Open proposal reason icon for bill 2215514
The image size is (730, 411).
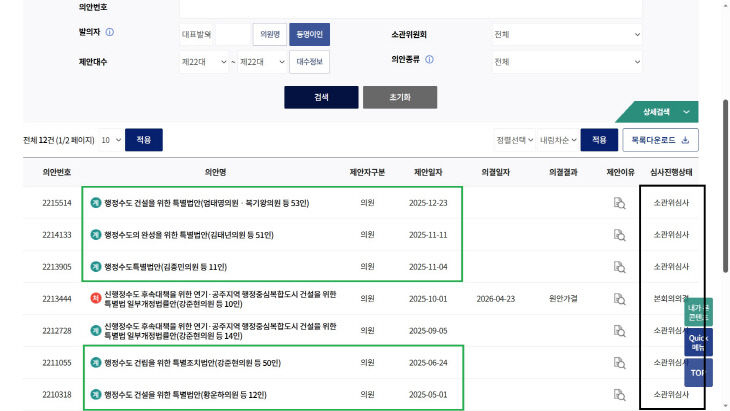[619, 203]
